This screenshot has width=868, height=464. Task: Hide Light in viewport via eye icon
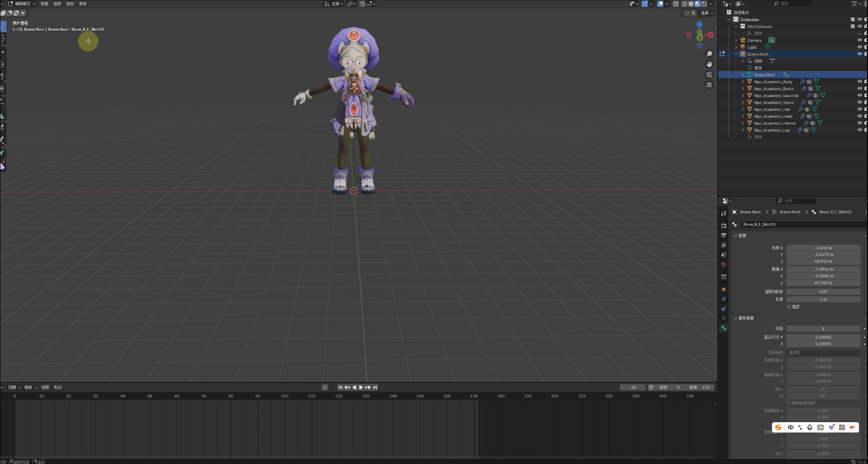coord(860,47)
